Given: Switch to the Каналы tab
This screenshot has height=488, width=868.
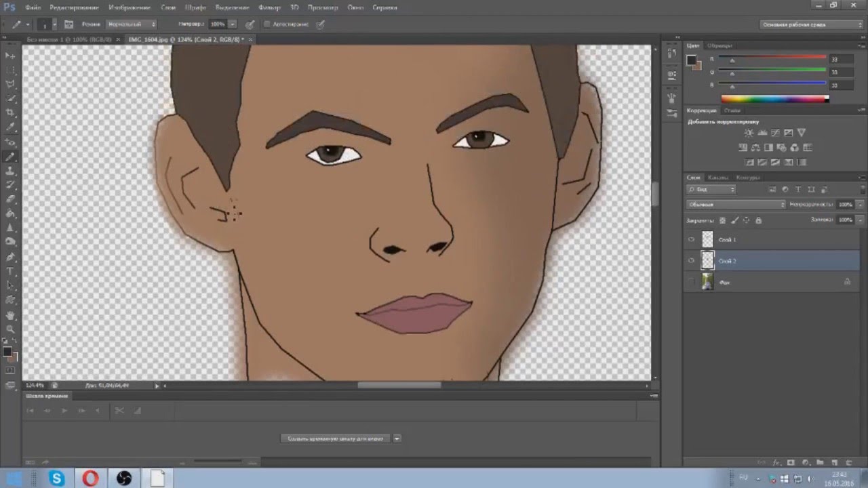Looking at the screenshot, I should click(x=719, y=178).
